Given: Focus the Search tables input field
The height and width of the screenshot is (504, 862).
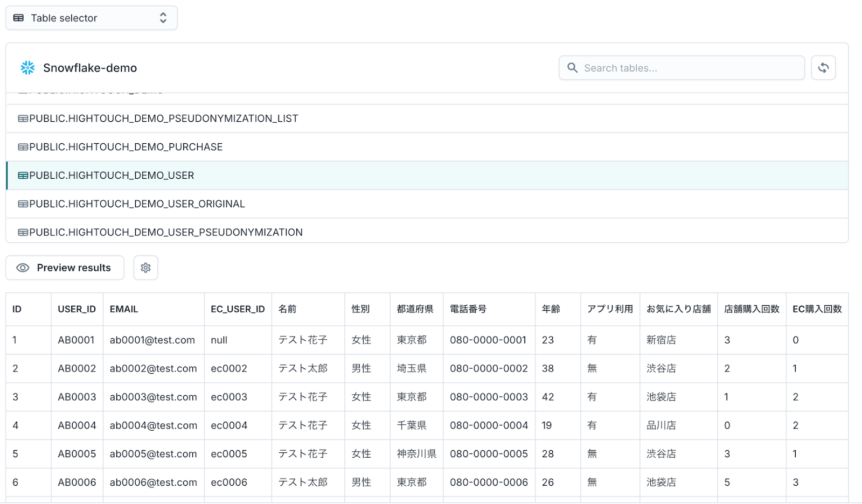Looking at the screenshot, I should 682,68.
